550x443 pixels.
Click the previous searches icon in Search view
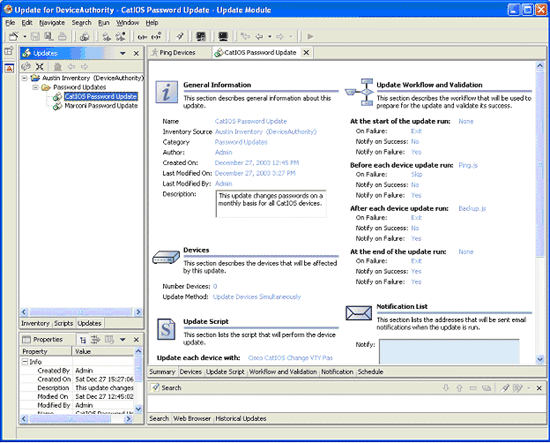(x=518, y=388)
